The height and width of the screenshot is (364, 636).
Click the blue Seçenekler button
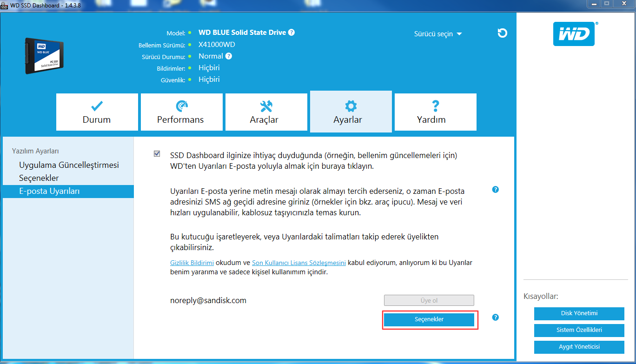(x=429, y=319)
